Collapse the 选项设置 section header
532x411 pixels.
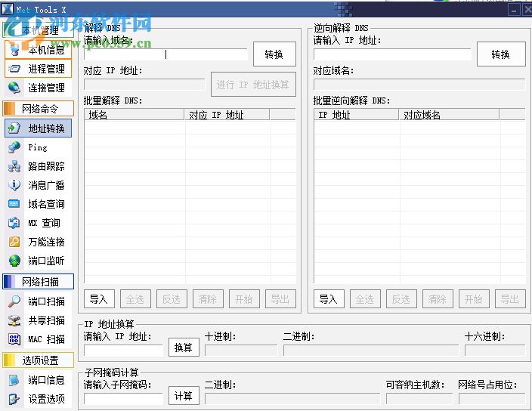point(38,360)
